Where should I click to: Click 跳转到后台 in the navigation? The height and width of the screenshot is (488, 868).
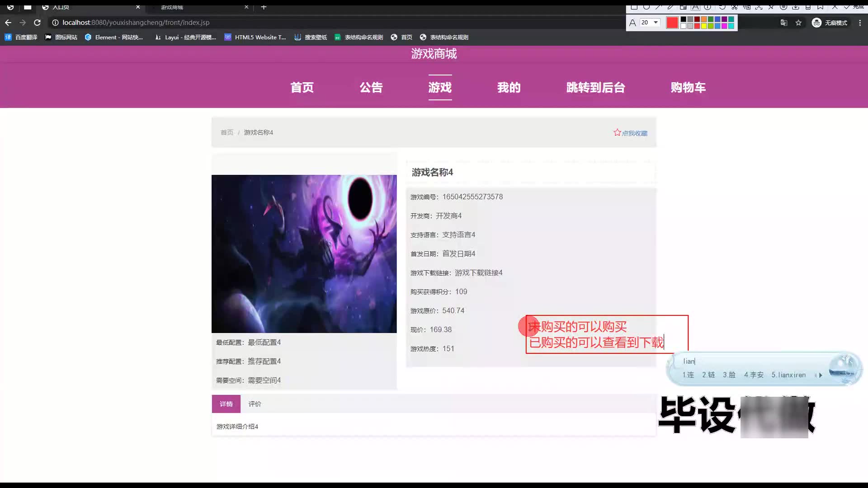coord(596,87)
